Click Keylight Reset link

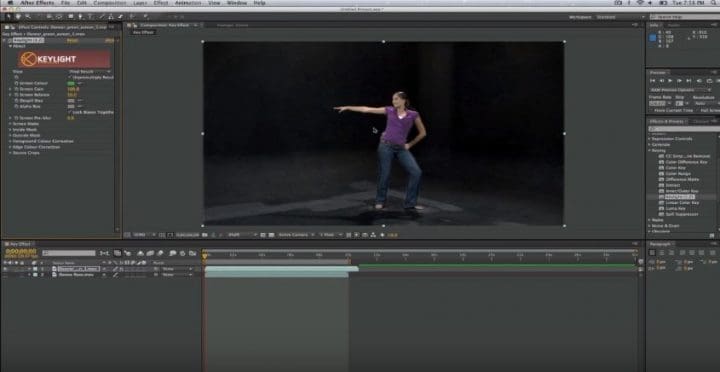[x=73, y=41]
